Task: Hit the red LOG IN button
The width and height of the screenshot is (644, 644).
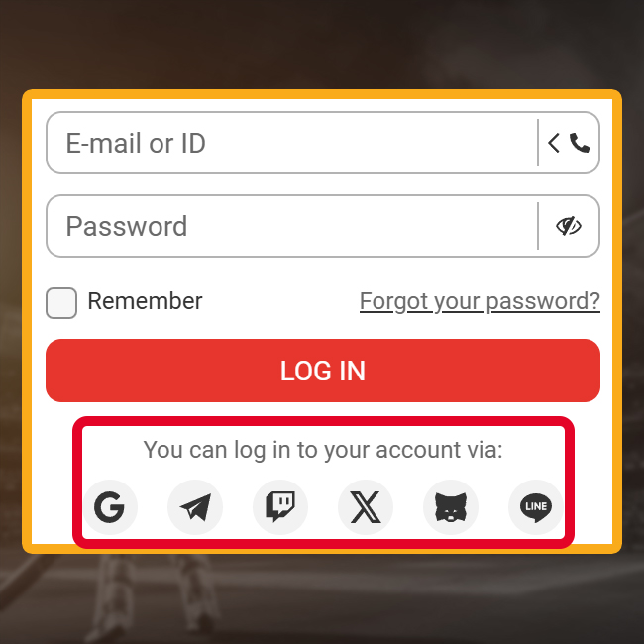Action: (323, 371)
